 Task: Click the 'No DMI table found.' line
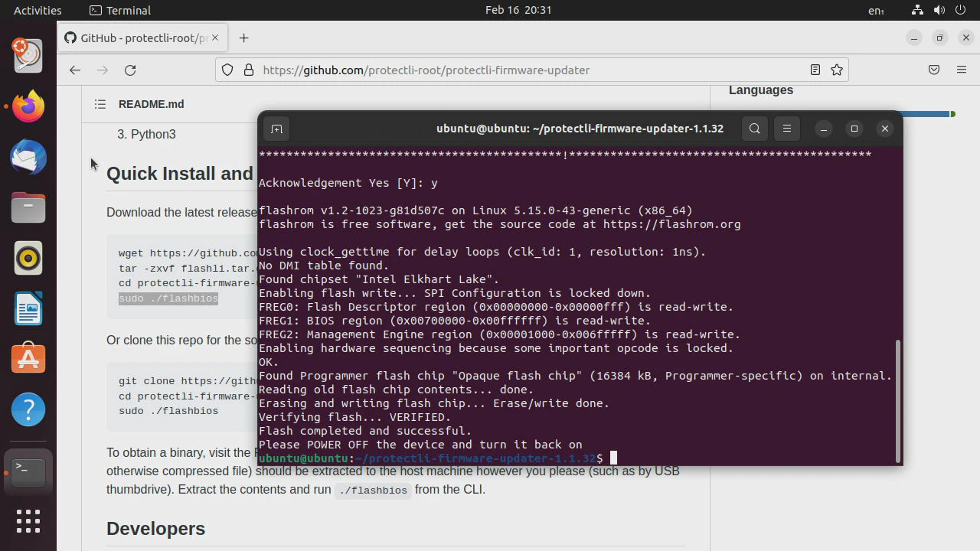click(x=324, y=266)
